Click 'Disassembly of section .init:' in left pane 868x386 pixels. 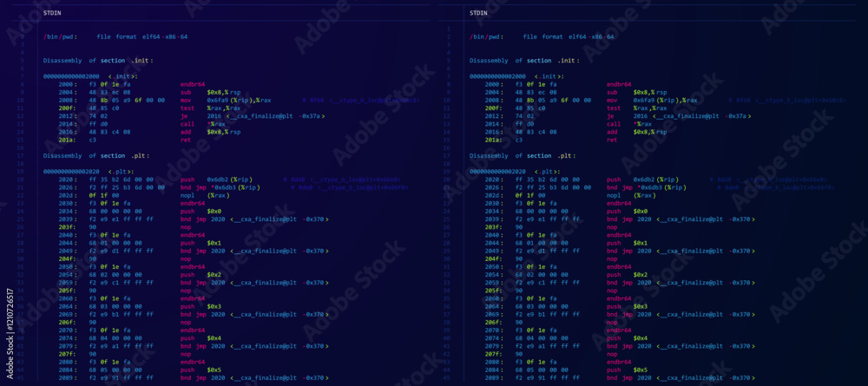[99, 61]
